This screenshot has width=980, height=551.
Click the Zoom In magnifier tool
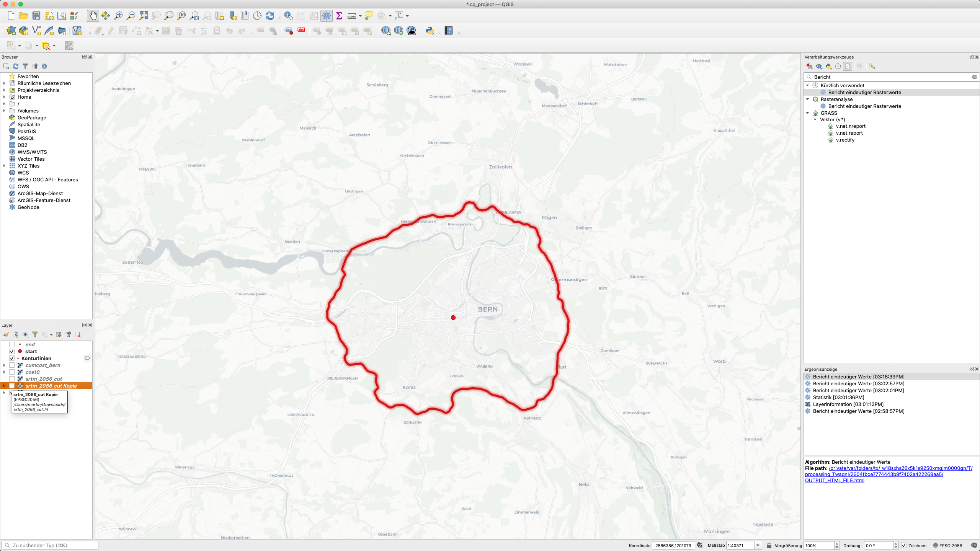click(118, 16)
